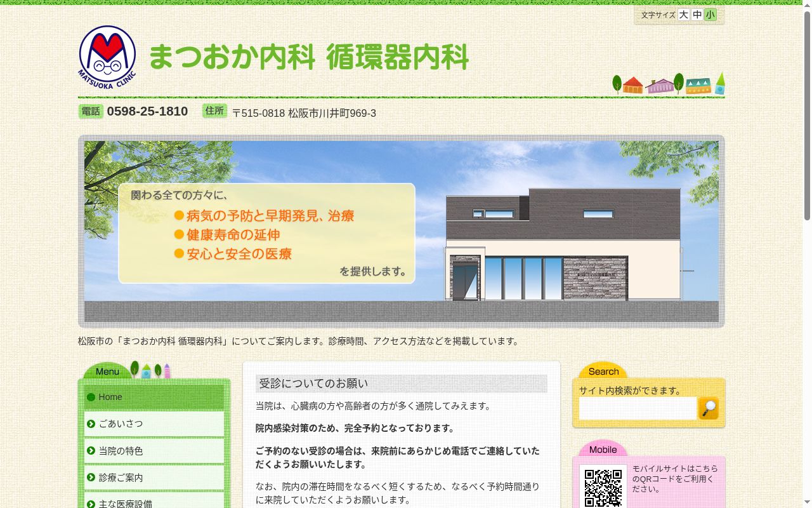Viewport: 812px width, 508px height.
Task: Open the 診療ご案内 menu item
Action: click(x=154, y=478)
